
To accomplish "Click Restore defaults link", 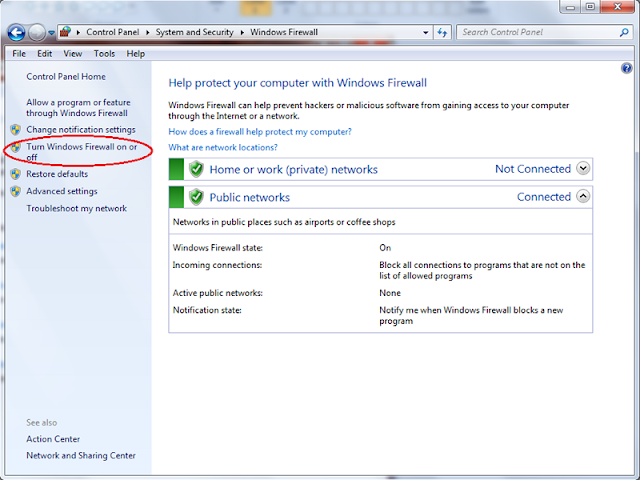I will coord(57,174).
